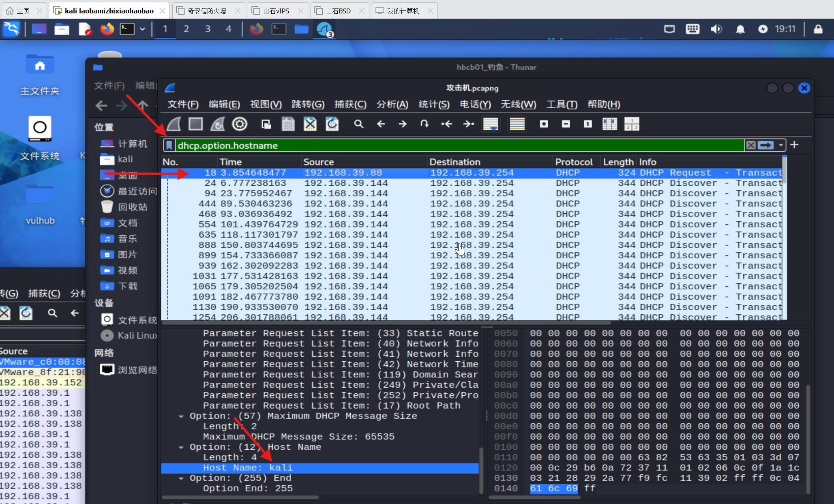Launch Firefox from the top panel
834x504 pixels.
point(107,29)
